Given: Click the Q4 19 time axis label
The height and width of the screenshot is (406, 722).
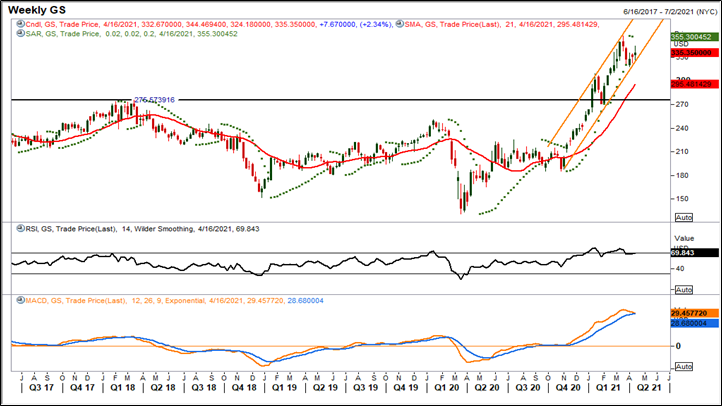Looking at the screenshot, I should click(x=406, y=388).
